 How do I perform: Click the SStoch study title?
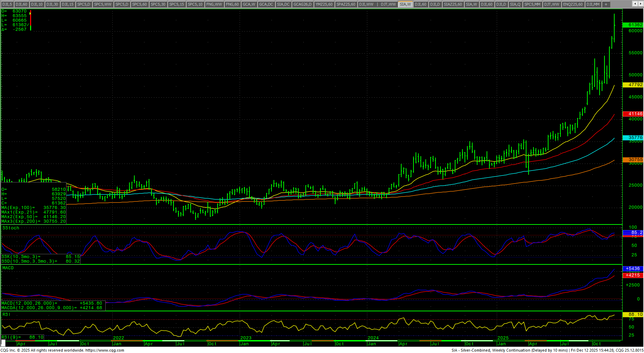click(x=11, y=228)
